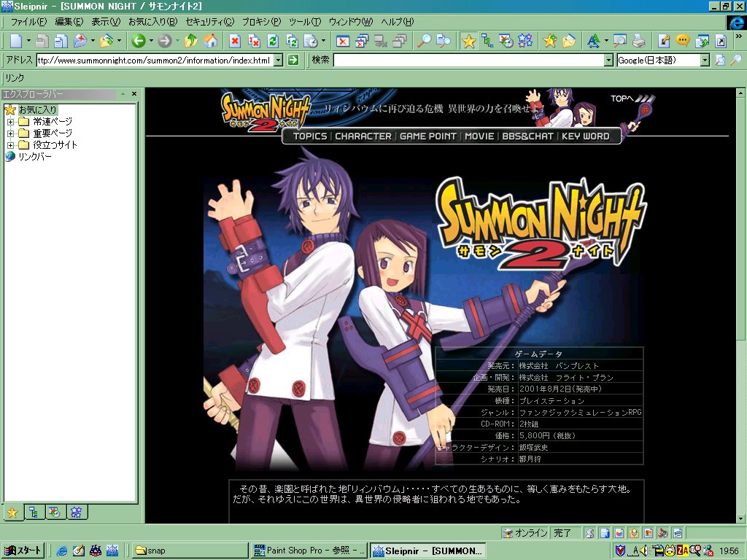Viewport: 747px width, 560px height.
Task: Open the ツール(T) menu
Action: click(x=305, y=21)
